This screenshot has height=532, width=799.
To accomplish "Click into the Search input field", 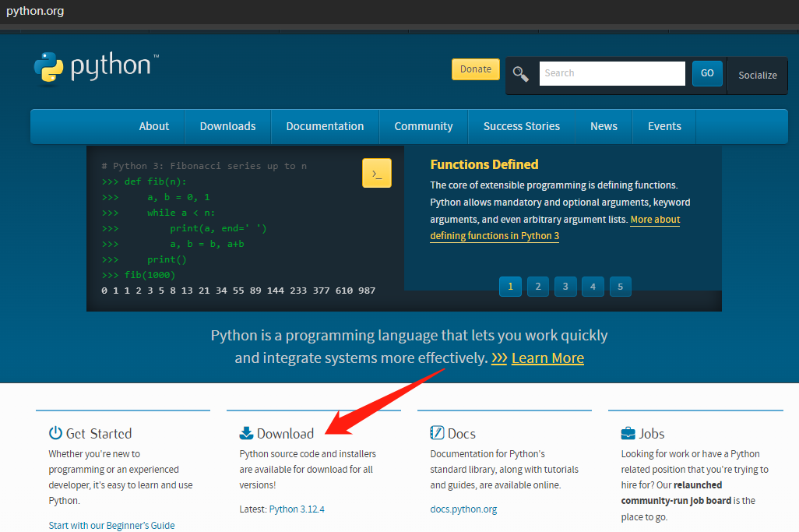I will tap(612, 73).
